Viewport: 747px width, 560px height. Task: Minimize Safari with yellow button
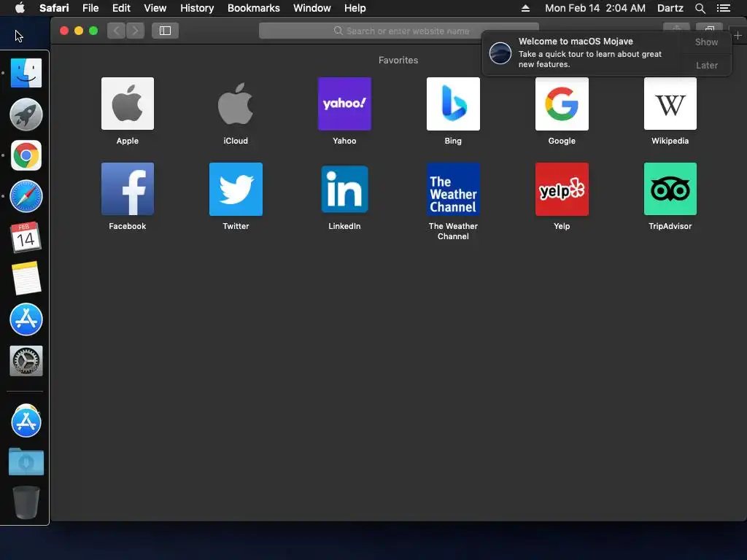79,31
